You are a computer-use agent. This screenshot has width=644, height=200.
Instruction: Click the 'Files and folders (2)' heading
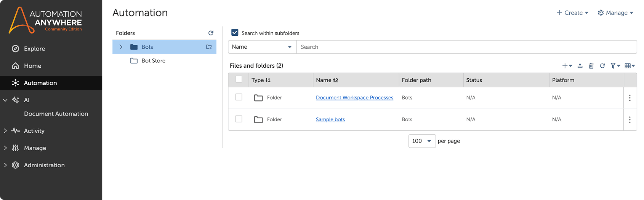click(x=256, y=66)
